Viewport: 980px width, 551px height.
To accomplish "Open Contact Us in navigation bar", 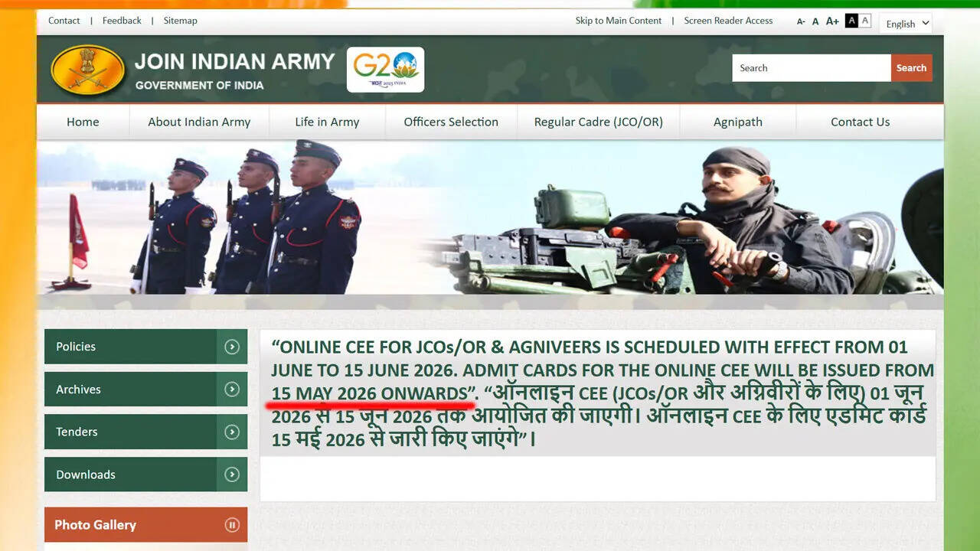I will click(x=861, y=122).
